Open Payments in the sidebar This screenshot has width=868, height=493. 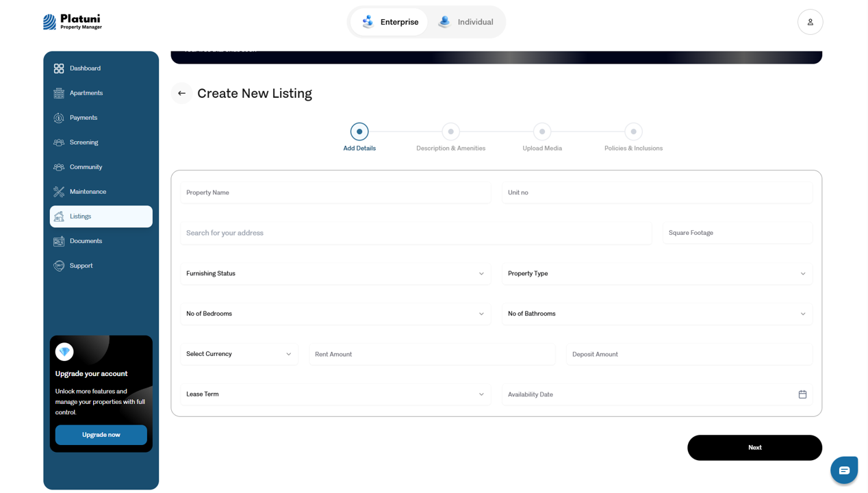[101, 118]
